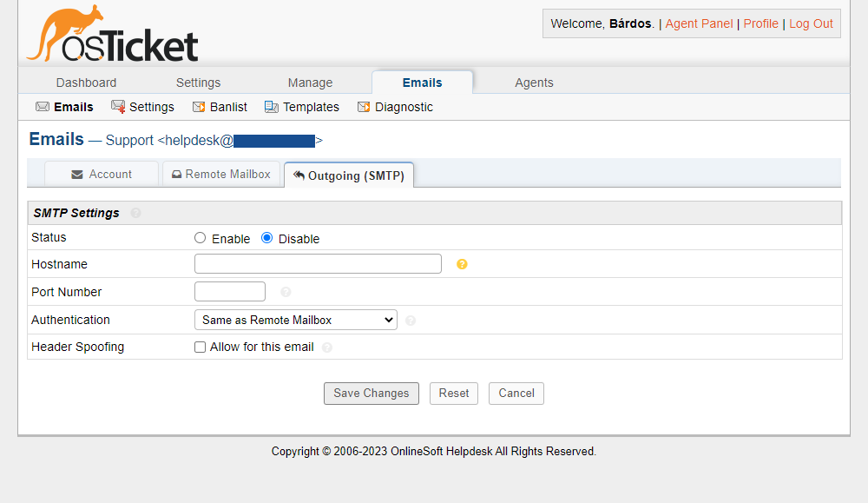Image resolution: width=868 pixels, height=503 pixels.
Task: Click the Templates icon in submenu
Action: [x=272, y=107]
